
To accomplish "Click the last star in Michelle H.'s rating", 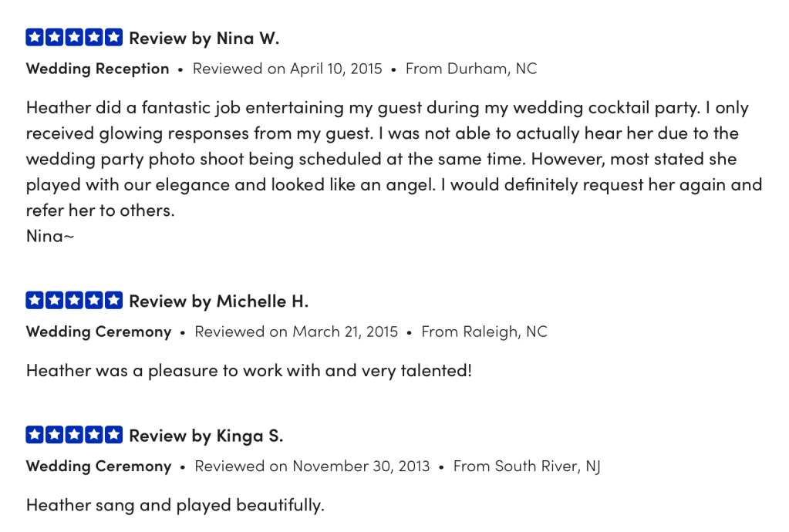I will coord(113,300).
